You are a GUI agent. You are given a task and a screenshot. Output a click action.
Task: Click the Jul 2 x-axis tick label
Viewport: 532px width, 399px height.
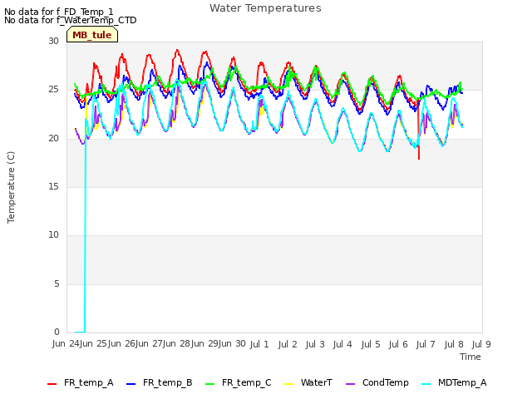pos(288,344)
